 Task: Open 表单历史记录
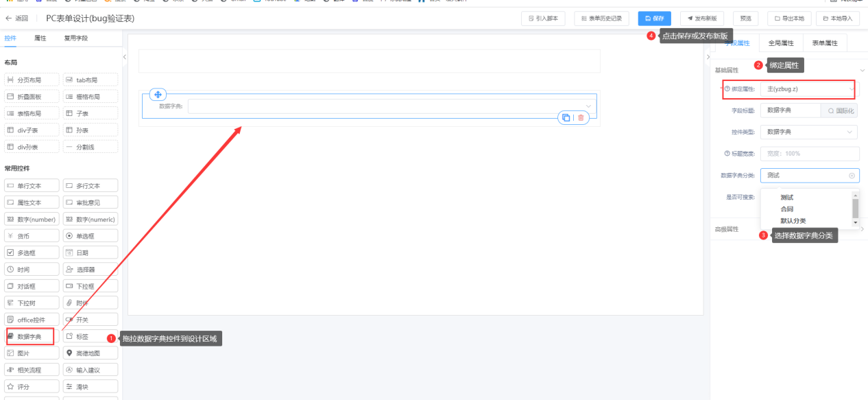click(x=601, y=19)
